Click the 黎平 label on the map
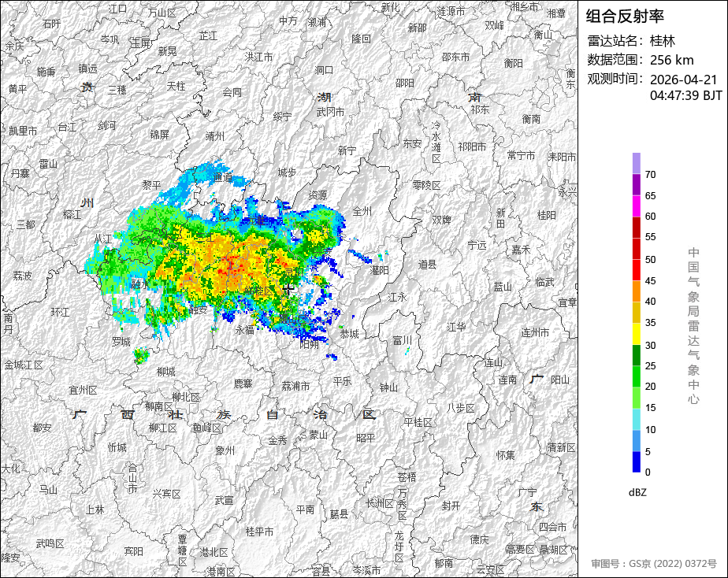 pyautogui.click(x=152, y=184)
